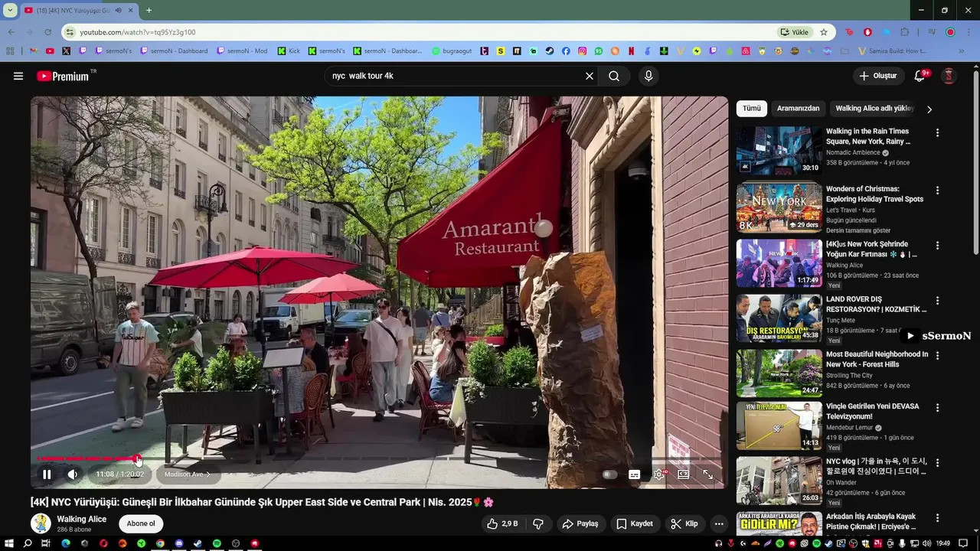The height and width of the screenshot is (551, 980).
Task: Open options for NYC vlog video
Action: 937,462
